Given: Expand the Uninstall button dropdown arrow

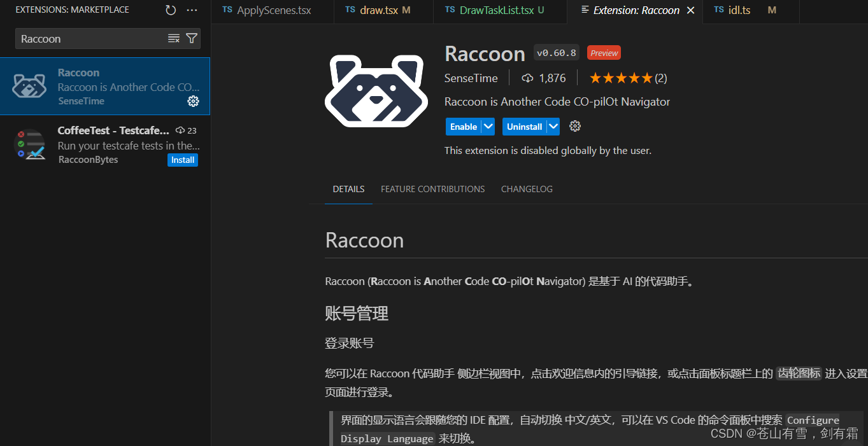Looking at the screenshot, I should (553, 127).
